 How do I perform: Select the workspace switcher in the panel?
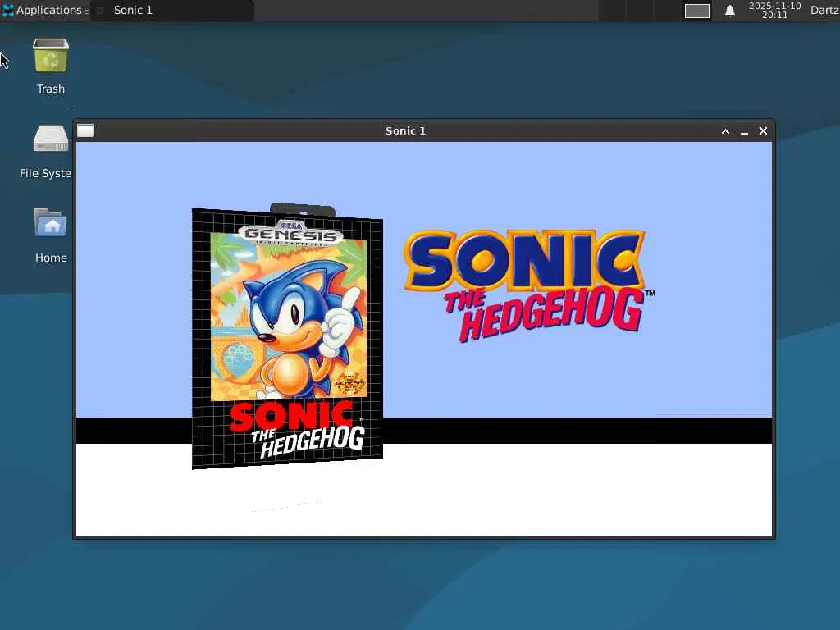click(697, 11)
